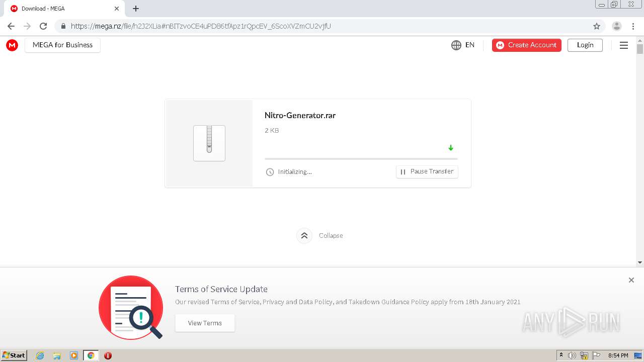Click the 2 KB file size text

[272, 131]
